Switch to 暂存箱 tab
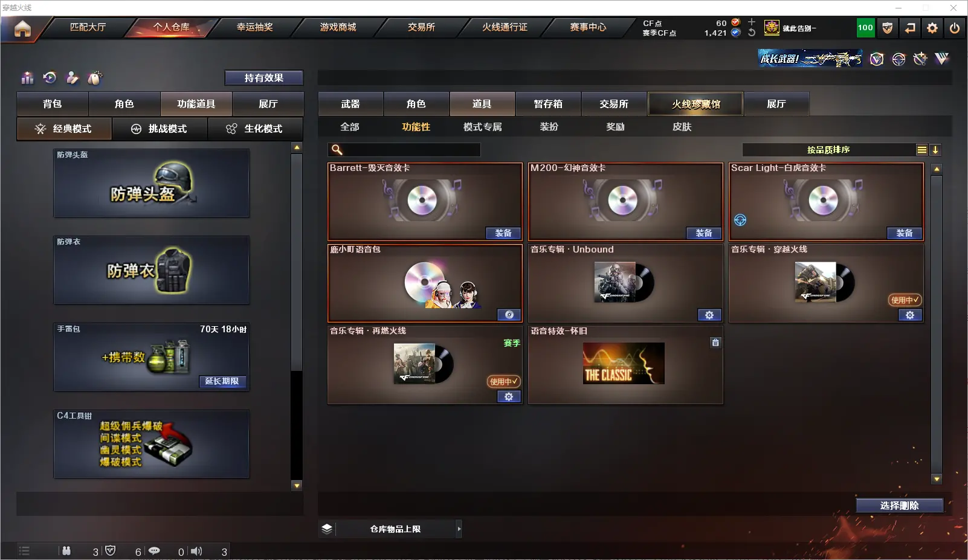This screenshot has height=560, width=968. point(548,104)
